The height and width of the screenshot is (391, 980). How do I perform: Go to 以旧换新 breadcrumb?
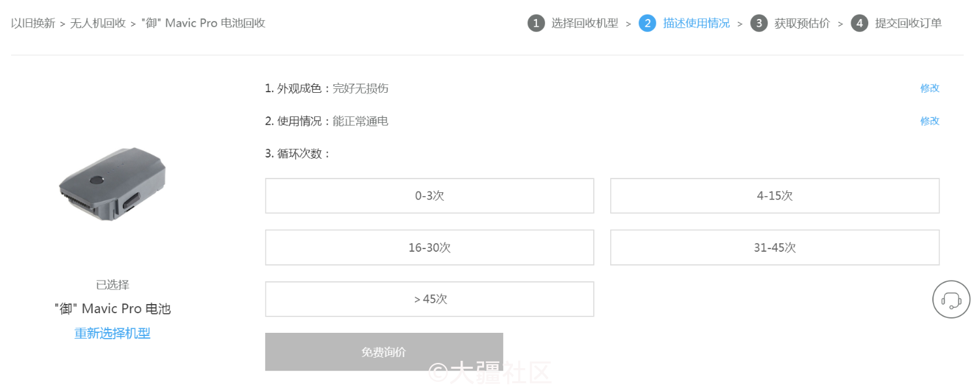pos(33,24)
